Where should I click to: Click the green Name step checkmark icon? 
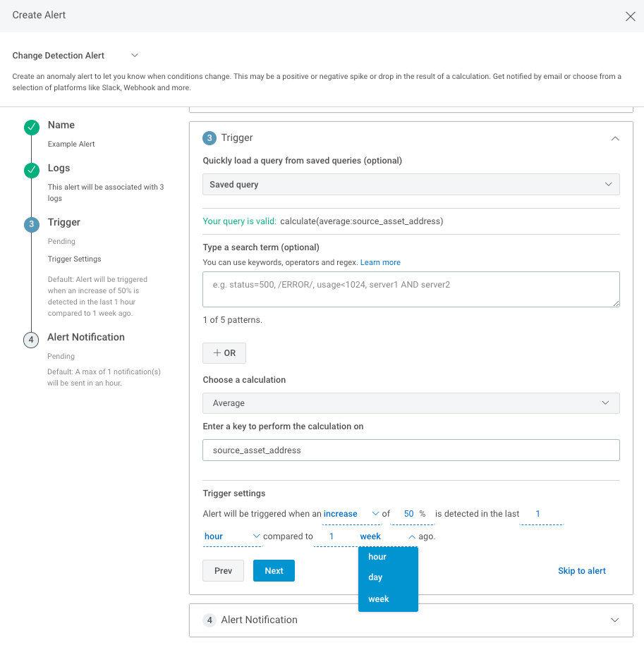(32, 128)
